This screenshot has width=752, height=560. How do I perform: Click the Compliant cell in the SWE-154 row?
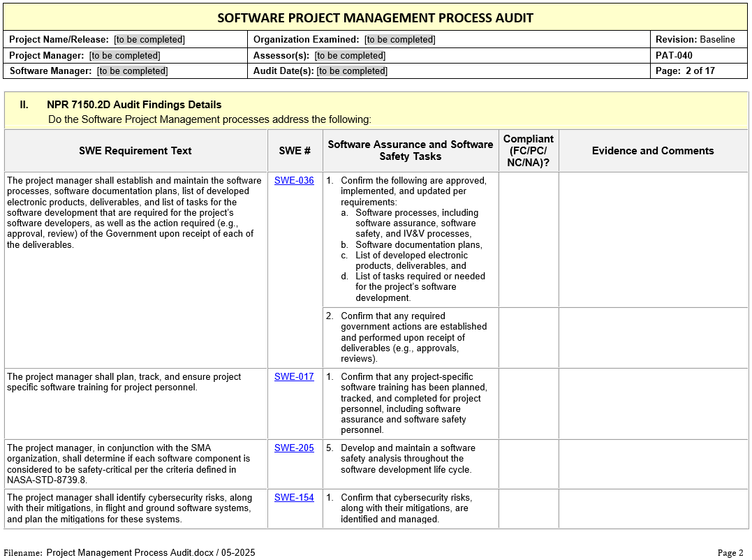[529, 508]
